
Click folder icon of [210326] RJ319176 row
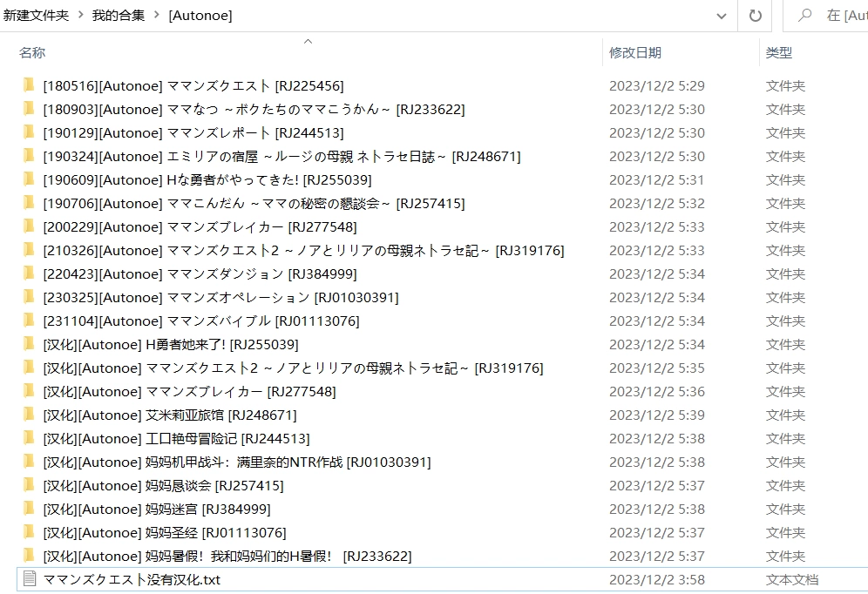29,250
